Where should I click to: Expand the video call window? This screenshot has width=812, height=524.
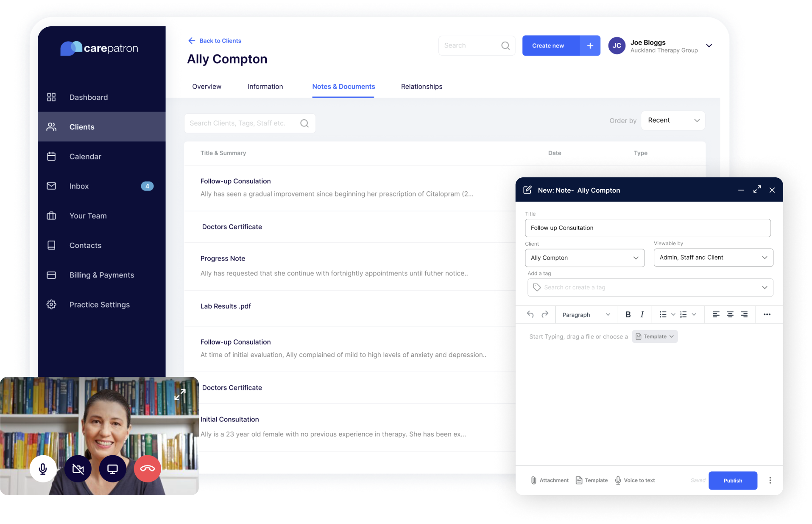(180, 395)
